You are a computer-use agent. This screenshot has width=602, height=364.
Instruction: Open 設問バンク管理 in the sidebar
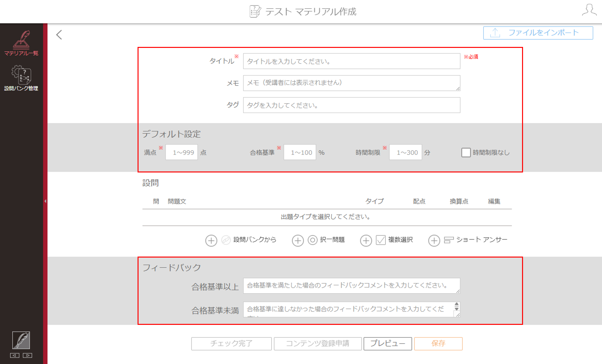[x=21, y=78]
